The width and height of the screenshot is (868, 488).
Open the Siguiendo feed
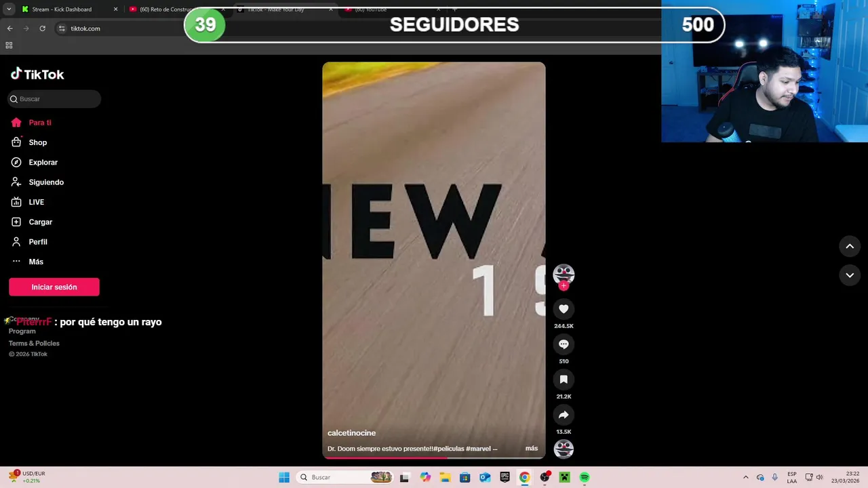[x=37, y=182]
